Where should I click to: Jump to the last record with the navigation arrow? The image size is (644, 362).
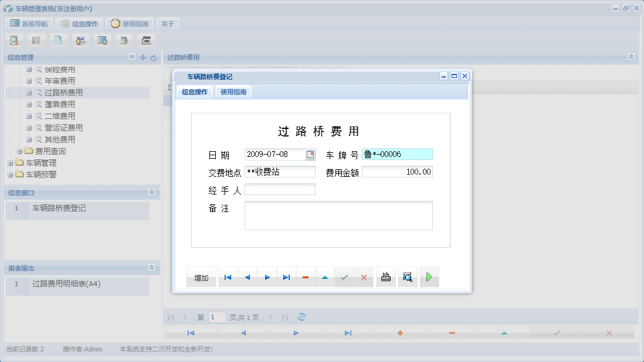tap(286, 276)
